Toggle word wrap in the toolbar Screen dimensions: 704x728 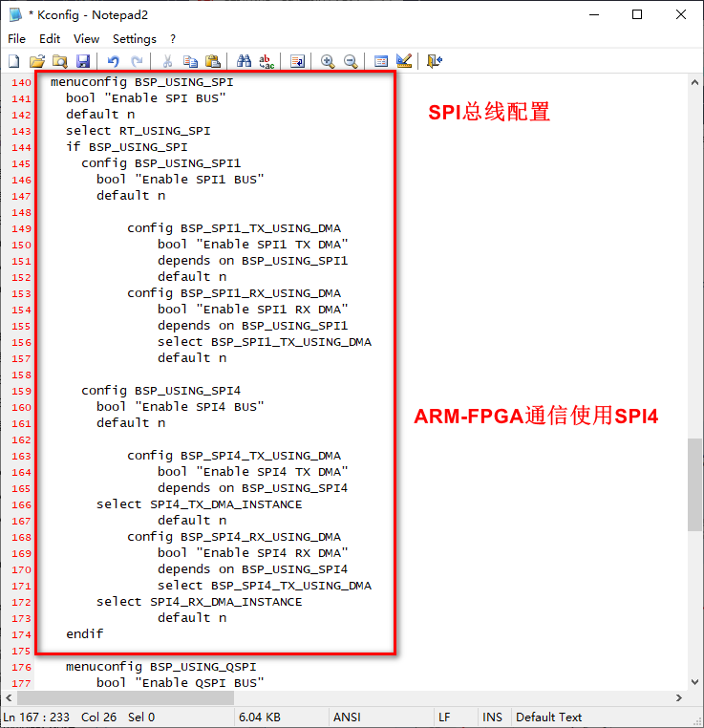click(297, 61)
